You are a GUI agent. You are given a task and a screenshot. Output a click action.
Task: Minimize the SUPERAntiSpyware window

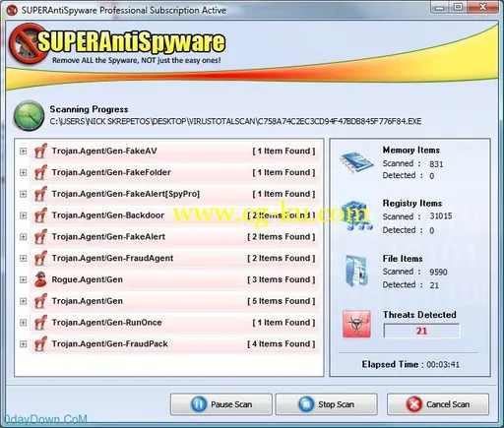point(440,7)
